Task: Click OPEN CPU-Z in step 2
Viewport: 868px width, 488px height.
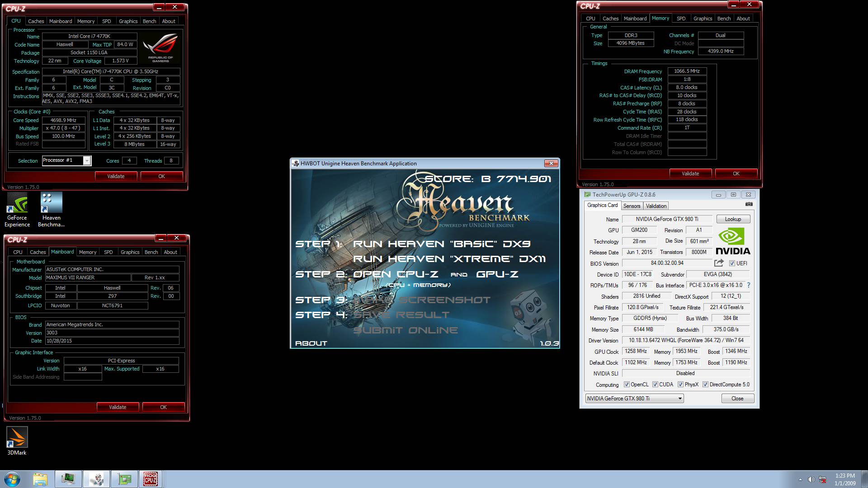Action: click(396, 274)
